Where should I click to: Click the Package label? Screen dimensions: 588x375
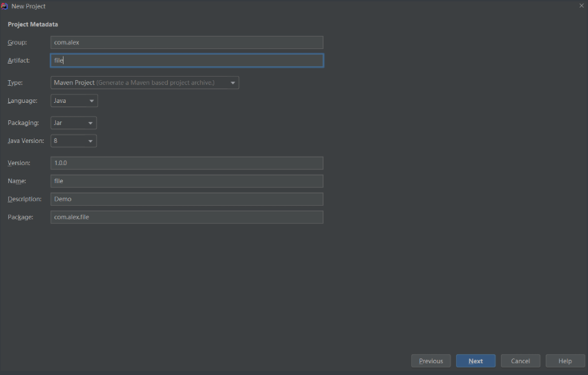click(20, 217)
